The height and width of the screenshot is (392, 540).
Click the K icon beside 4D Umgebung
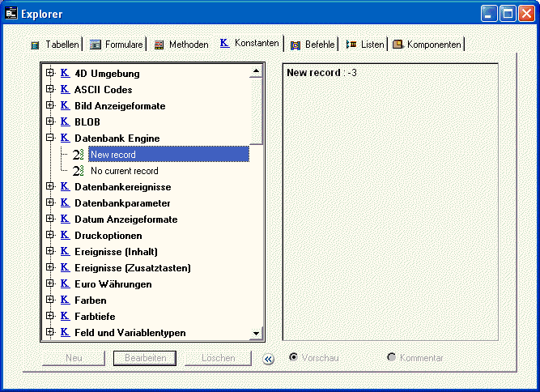(66, 74)
